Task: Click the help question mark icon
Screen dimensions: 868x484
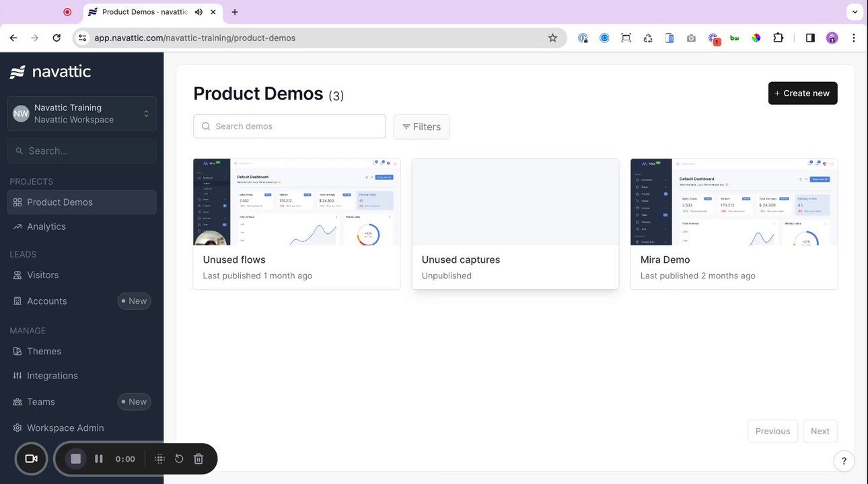Action: click(844, 461)
